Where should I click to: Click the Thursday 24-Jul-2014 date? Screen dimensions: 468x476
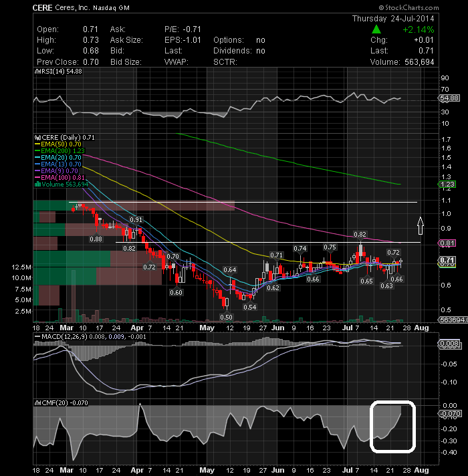[393, 19]
